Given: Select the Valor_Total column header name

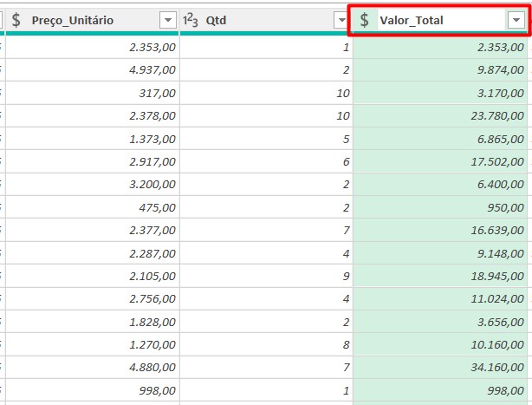Looking at the screenshot, I should 412,20.
